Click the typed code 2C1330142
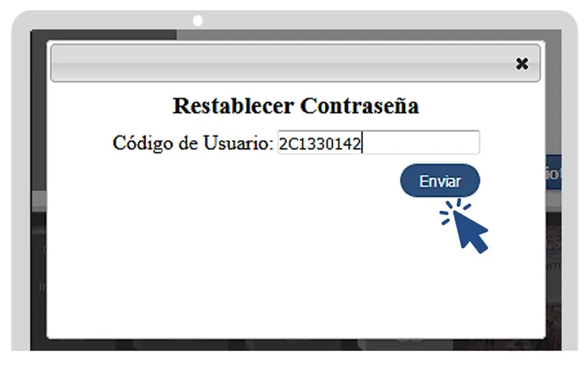Viewport: 588px width, 385px height. (320, 144)
